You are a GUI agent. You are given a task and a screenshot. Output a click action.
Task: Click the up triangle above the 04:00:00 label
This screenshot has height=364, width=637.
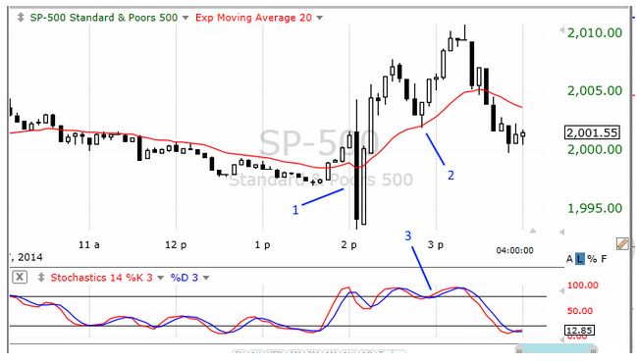(533, 231)
